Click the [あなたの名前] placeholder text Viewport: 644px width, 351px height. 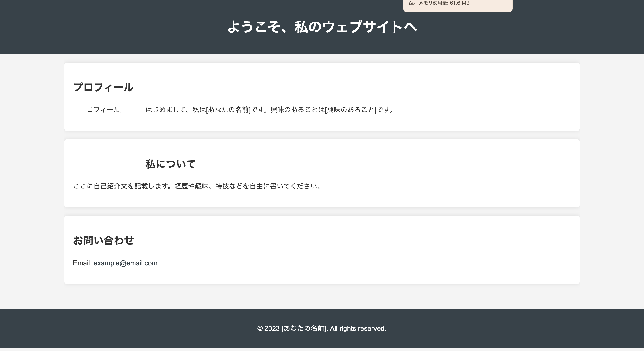coord(228,109)
